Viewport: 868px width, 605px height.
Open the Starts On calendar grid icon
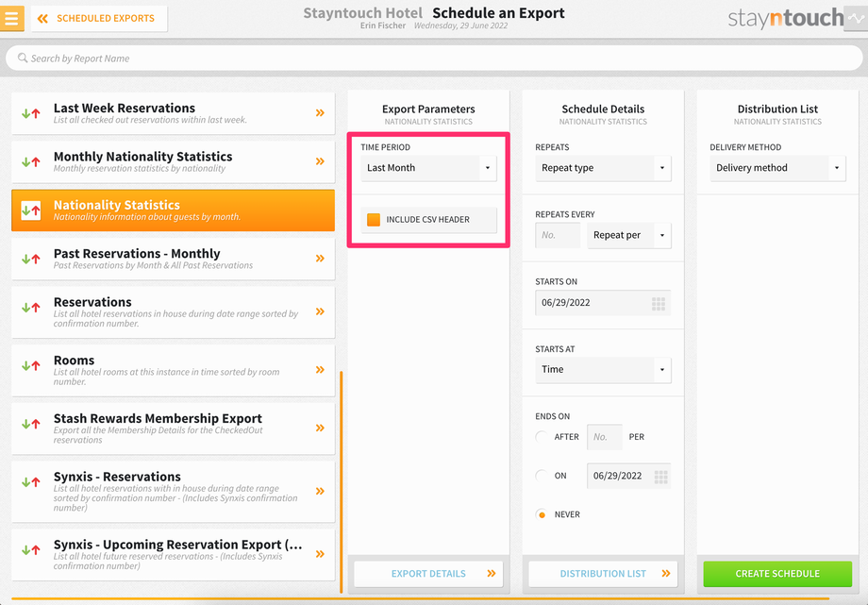(x=659, y=303)
